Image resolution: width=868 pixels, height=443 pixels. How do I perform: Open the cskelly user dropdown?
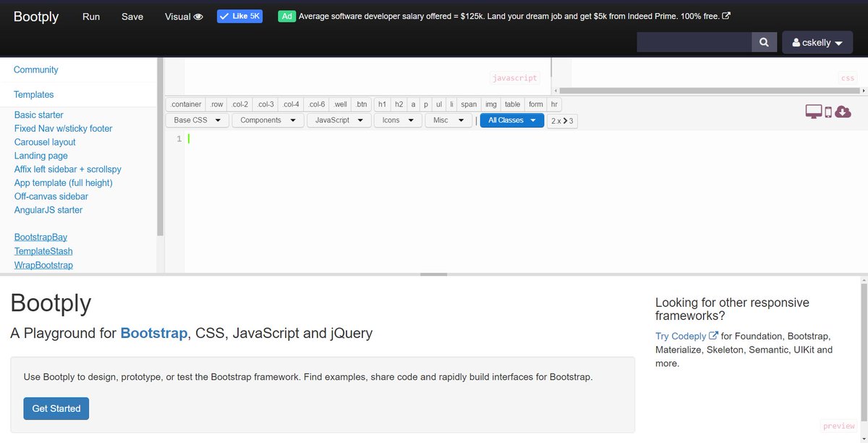pos(817,43)
